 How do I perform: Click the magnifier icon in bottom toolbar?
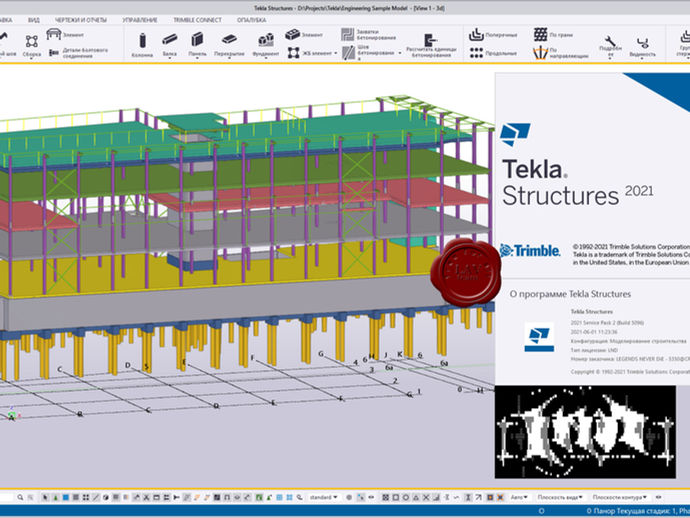point(20,497)
